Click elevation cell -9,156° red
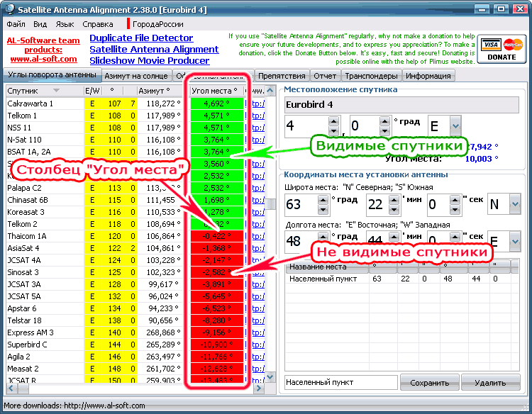The width and height of the screenshot is (532, 414). pos(217,332)
